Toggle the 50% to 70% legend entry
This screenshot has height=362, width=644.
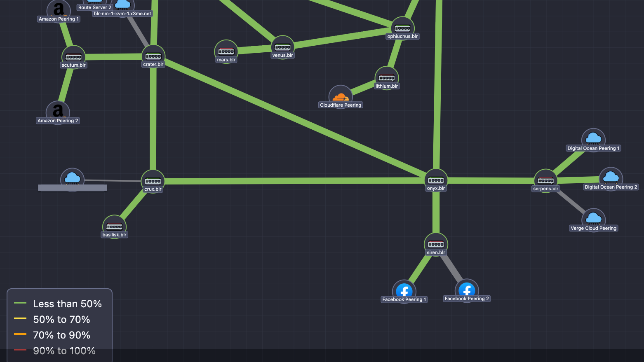(x=61, y=319)
